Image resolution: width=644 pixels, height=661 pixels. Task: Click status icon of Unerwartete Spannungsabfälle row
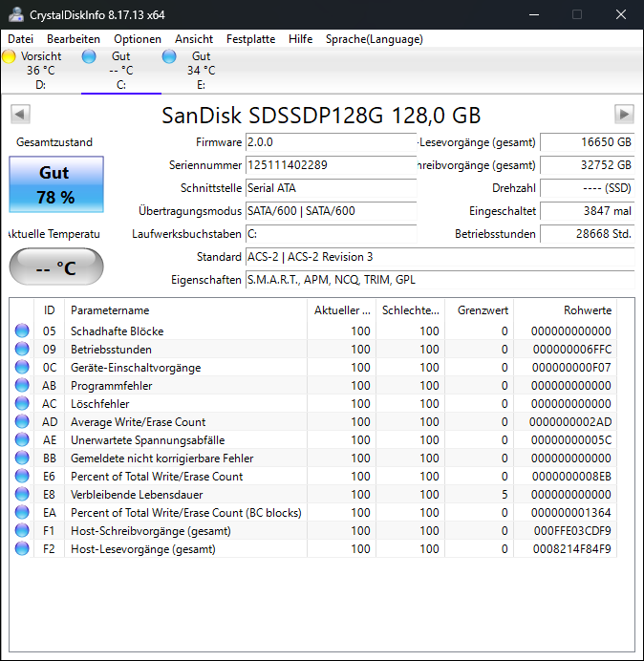pos(22,439)
